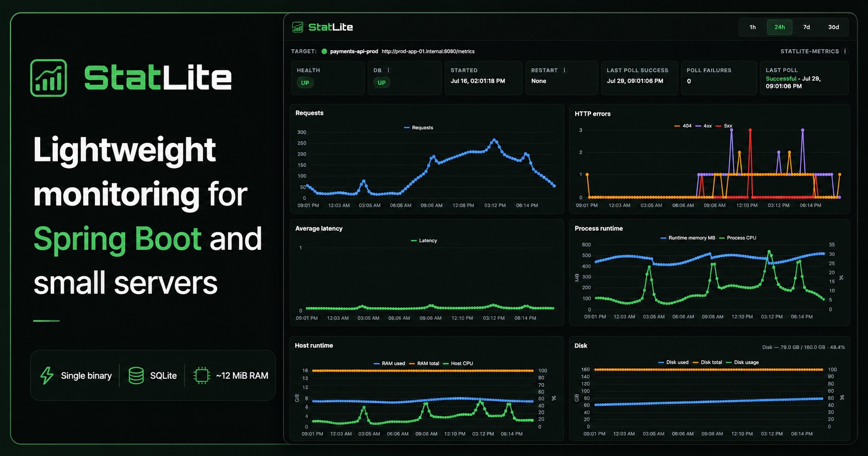The image size is (868, 456).
Task: Click the green status dot before payments-api-prod
Action: [x=324, y=51]
